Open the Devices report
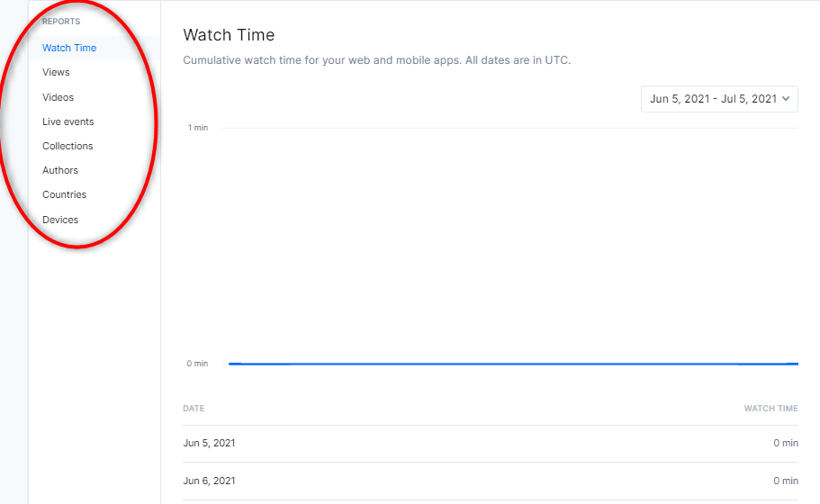Viewport: 820px width, 504px height. click(x=60, y=220)
